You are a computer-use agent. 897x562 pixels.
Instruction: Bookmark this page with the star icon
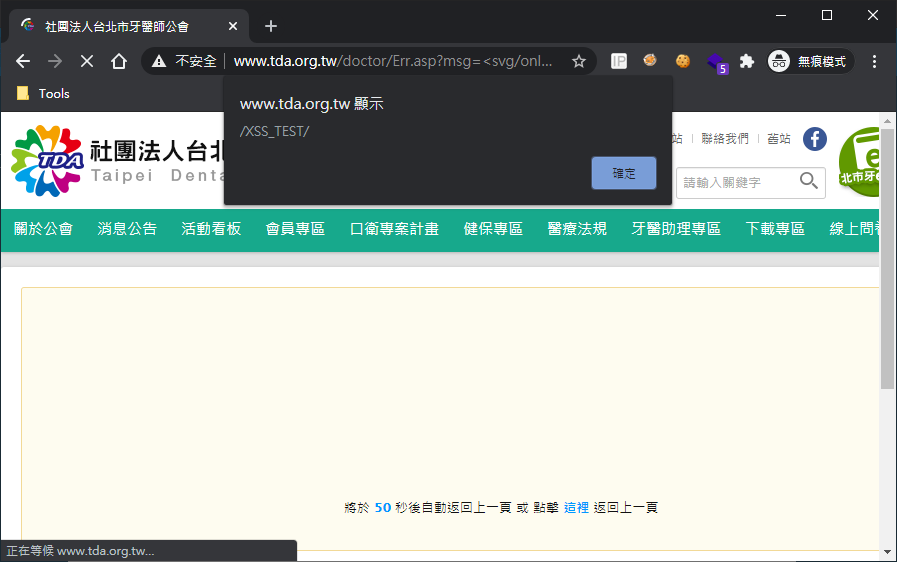coord(579,61)
